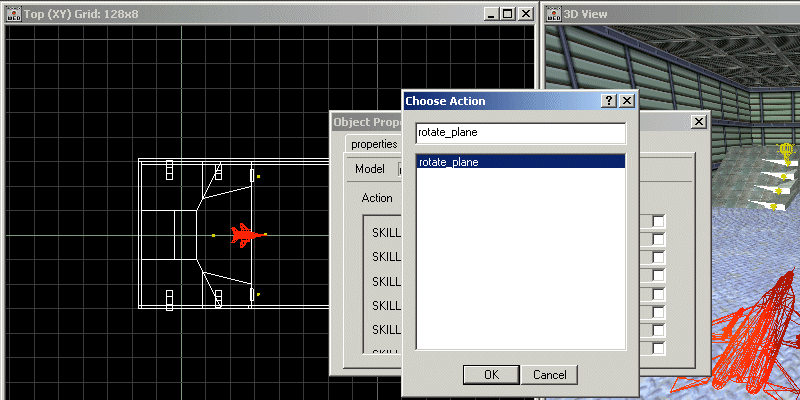Click the yellow marker left of the airplane
Viewport: 800px width, 400px height.
(x=213, y=236)
